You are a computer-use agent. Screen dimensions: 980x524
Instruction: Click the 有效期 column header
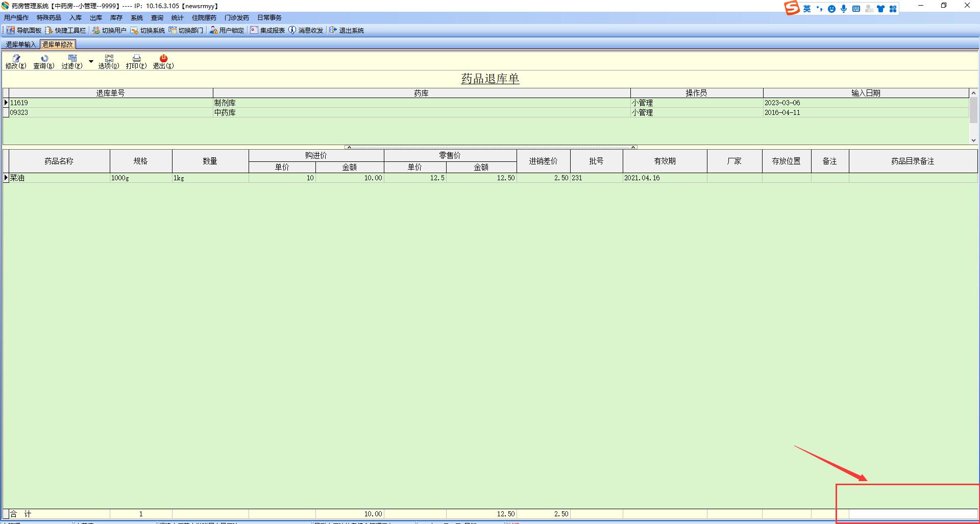tap(665, 161)
